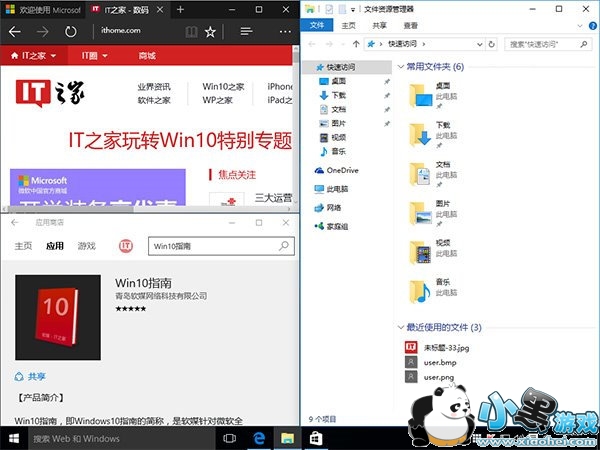Click the red IT account icon in Store
Viewport: 600px width, 450px height.
click(126, 246)
